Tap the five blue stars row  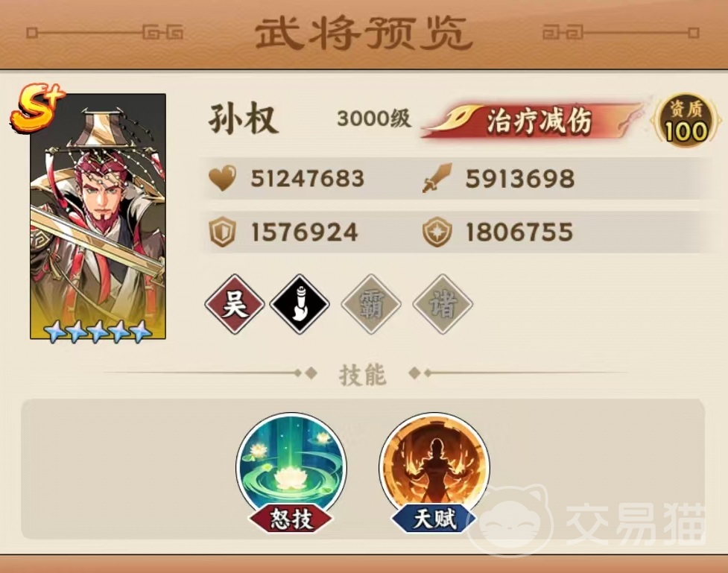[98, 331]
